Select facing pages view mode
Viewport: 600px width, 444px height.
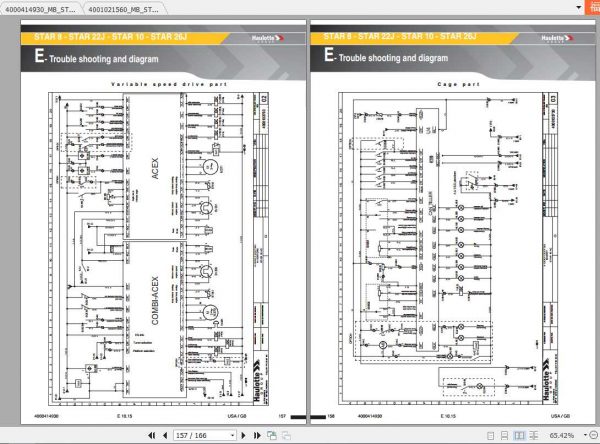[519, 436]
